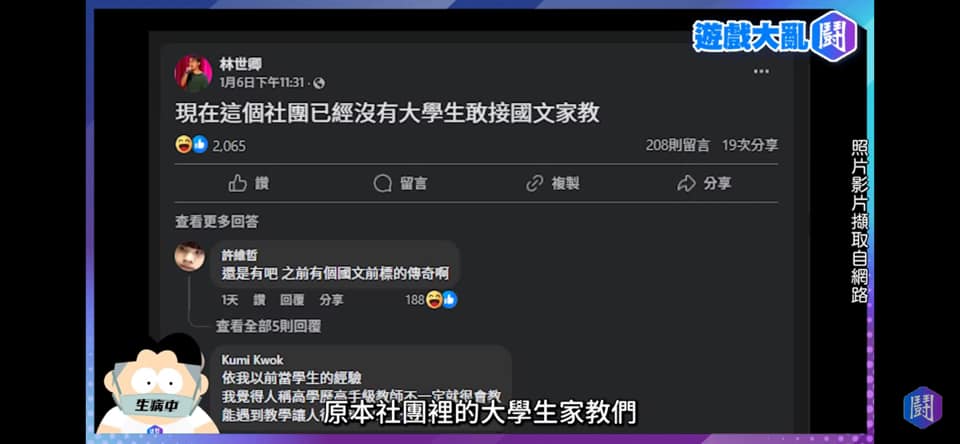Click 讚 under 許維哲's comment
Screen dimensions: 960x444
(260, 300)
